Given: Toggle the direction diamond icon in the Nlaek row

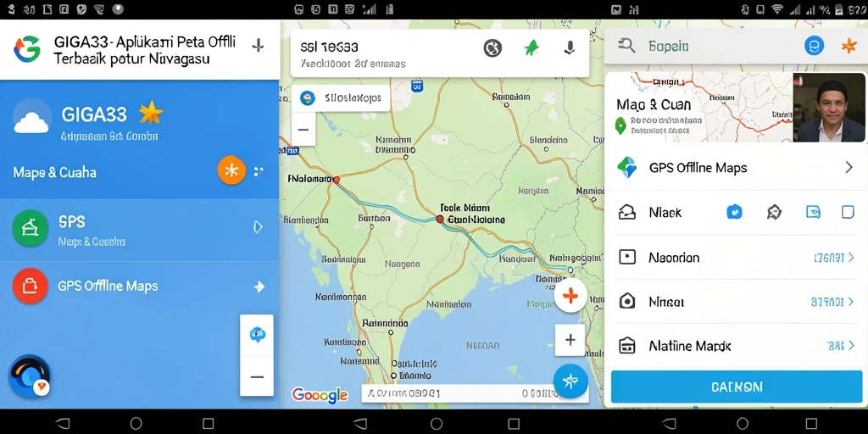Looking at the screenshot, I should point(774,211).
